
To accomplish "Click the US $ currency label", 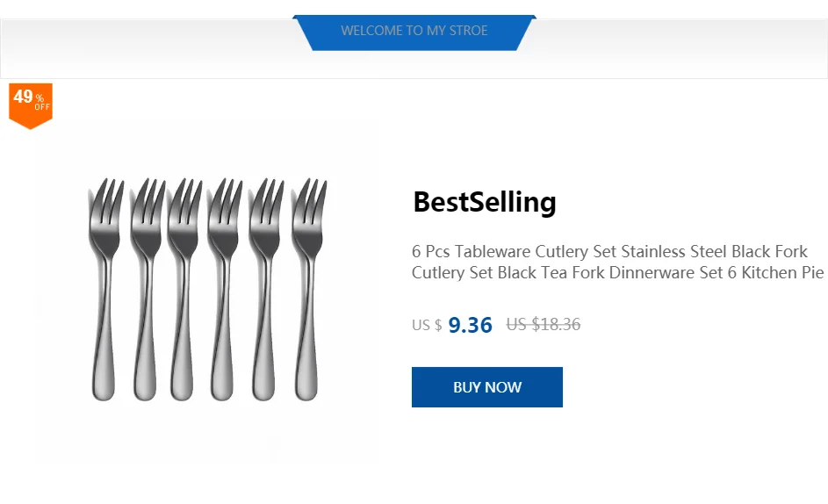I will (427, 325).
